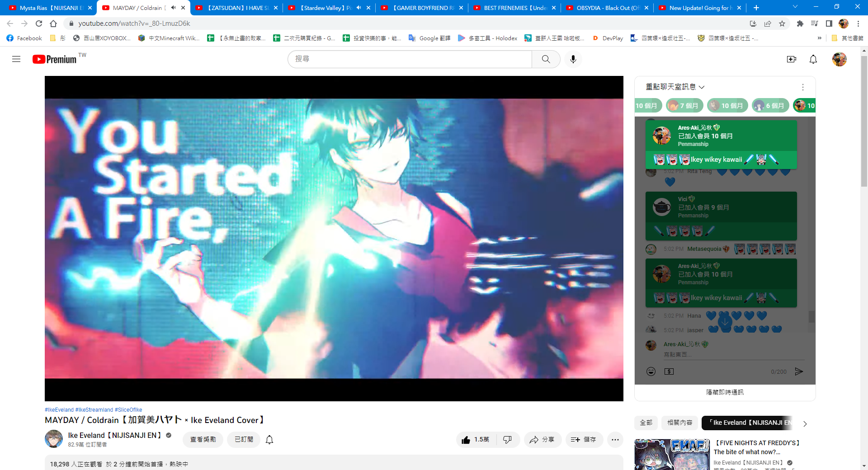Screen dimensions: 868x470
Task: Like the video with thumbs up
Action: coord(476,440)
